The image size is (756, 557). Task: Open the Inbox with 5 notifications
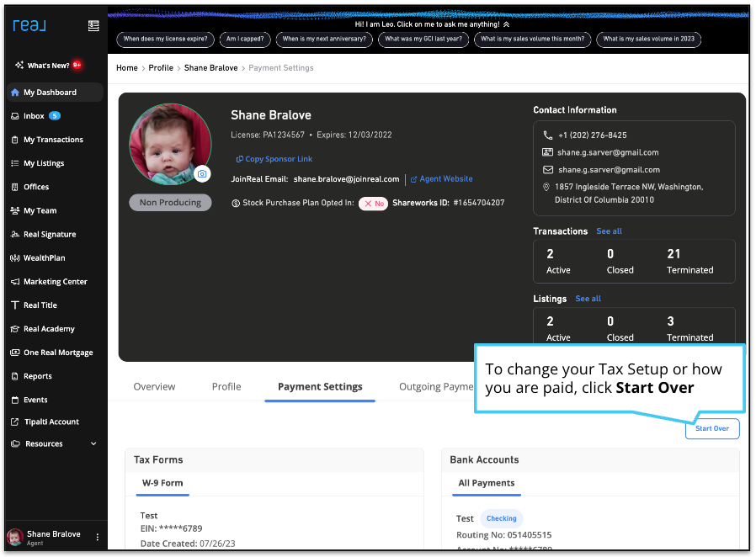(38, 116)
